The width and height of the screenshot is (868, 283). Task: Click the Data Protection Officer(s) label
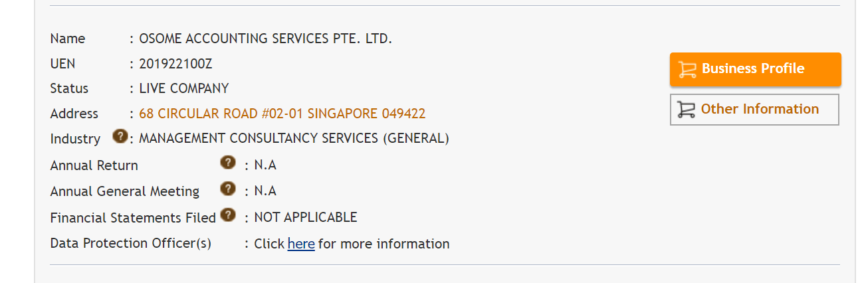tap(131, 243)
